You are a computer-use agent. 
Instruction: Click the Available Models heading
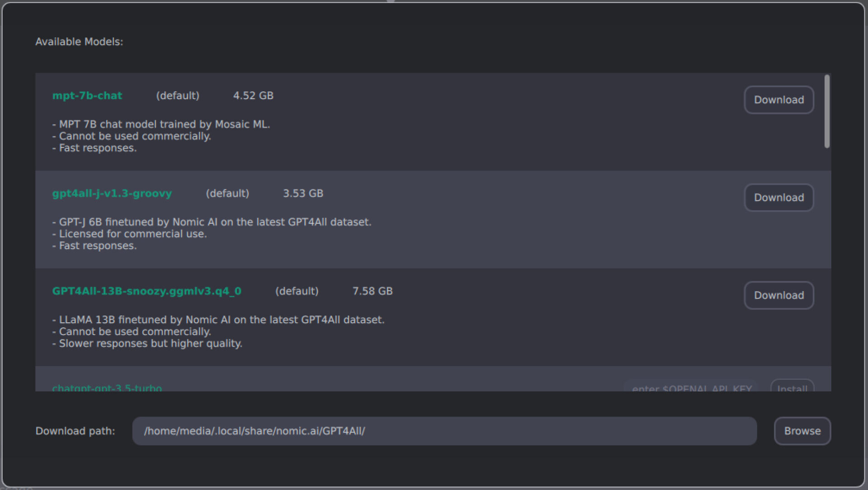(79, 42)
